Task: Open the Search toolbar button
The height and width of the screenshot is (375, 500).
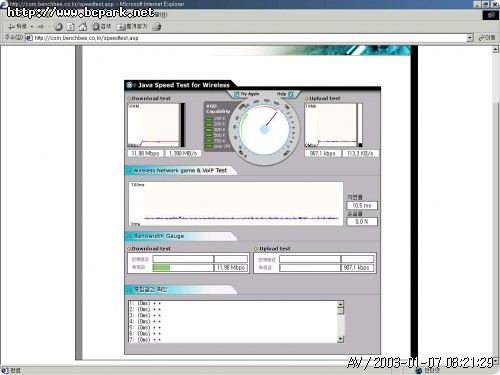Action: click(x=101, y=26)
